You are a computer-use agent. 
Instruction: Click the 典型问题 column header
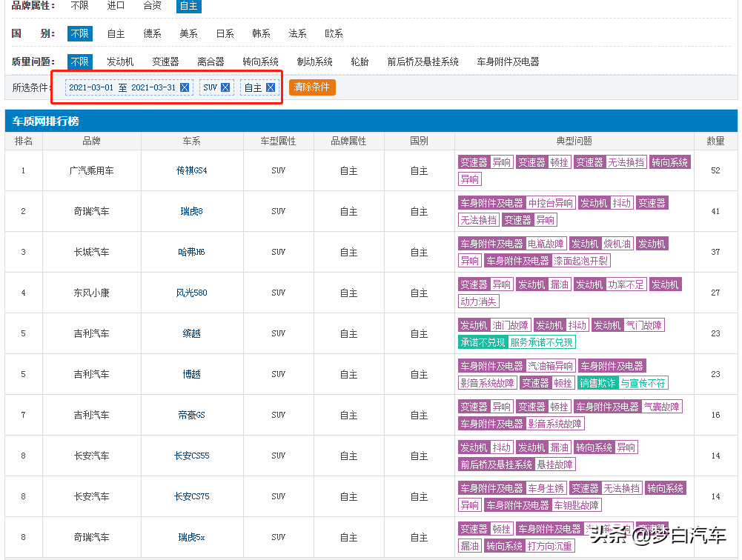[x=574, y=141]
